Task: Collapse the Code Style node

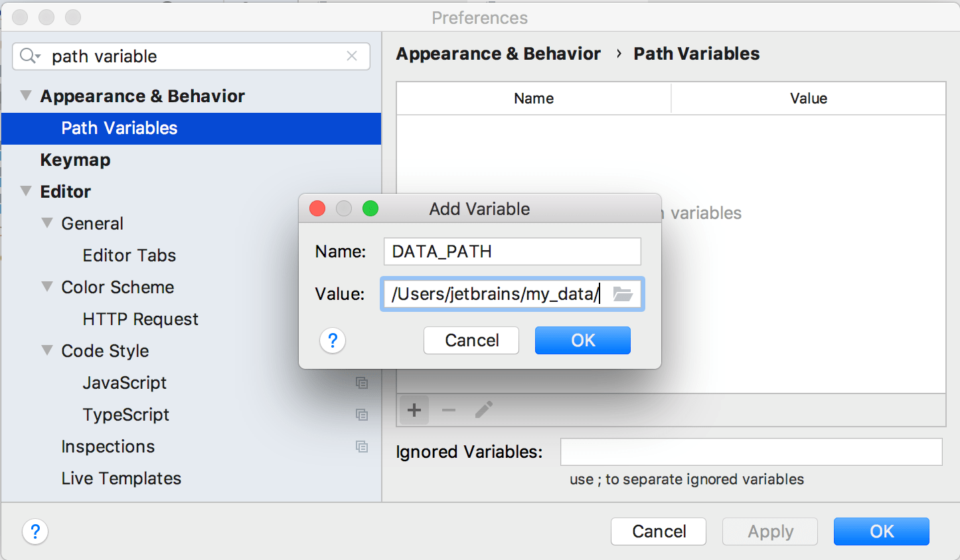Action: [46, 351]
